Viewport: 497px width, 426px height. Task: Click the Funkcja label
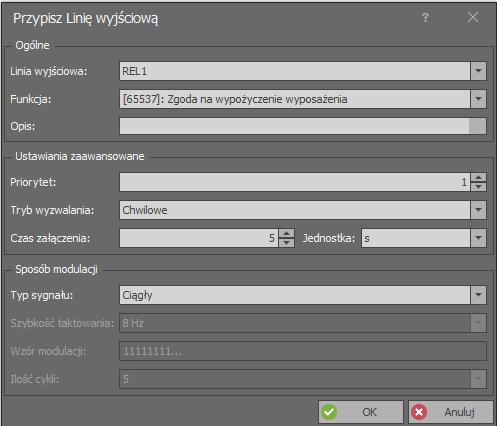pos(31,99)
